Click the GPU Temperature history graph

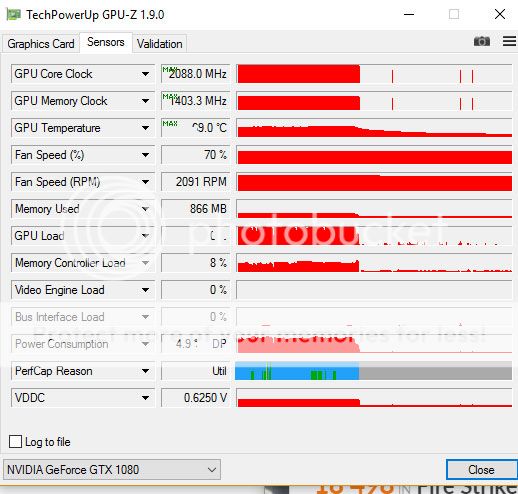(374, 128)
